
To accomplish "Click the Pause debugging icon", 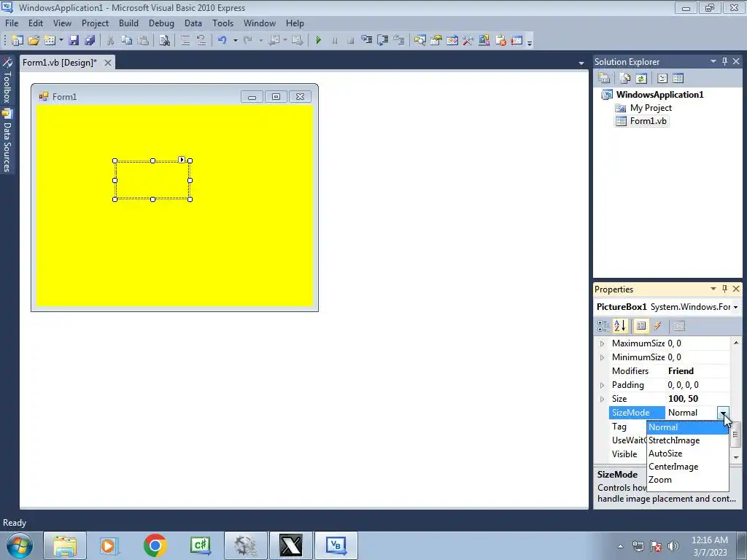I will coord(334,41).
